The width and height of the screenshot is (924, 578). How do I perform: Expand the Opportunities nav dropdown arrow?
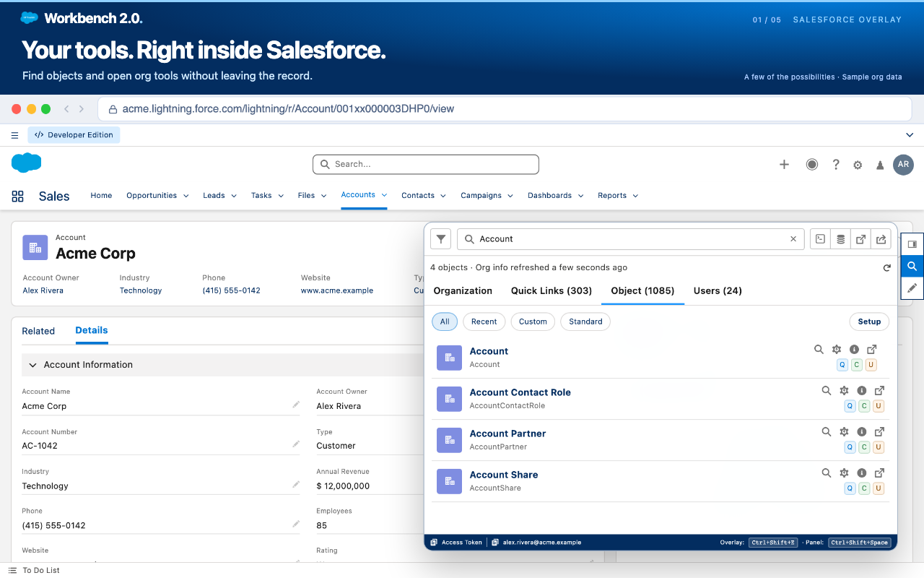pyautogui.click(x=186, y=196)
